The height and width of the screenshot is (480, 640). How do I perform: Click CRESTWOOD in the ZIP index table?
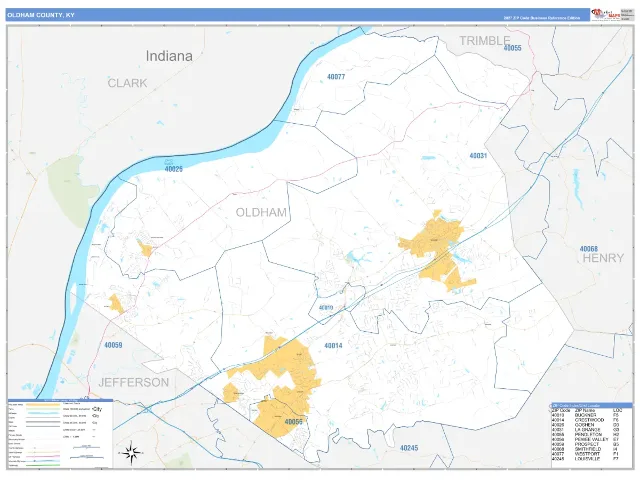pyautogui.click(x=589, y=420)
